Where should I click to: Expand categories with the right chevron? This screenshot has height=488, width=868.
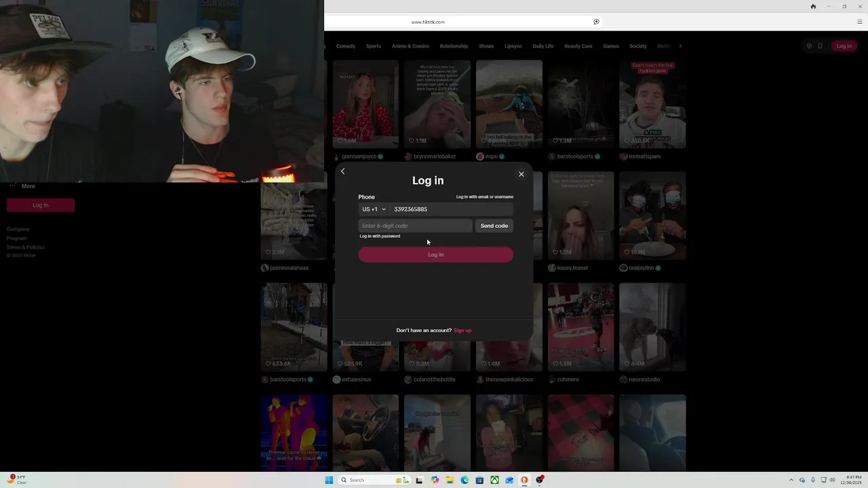point(680,46)
